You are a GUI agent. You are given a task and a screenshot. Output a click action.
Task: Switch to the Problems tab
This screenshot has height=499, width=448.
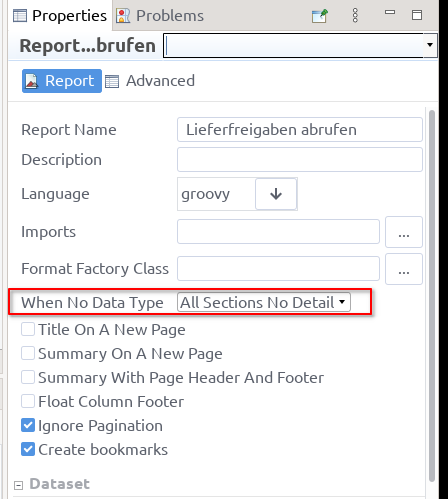click(160, 16)
